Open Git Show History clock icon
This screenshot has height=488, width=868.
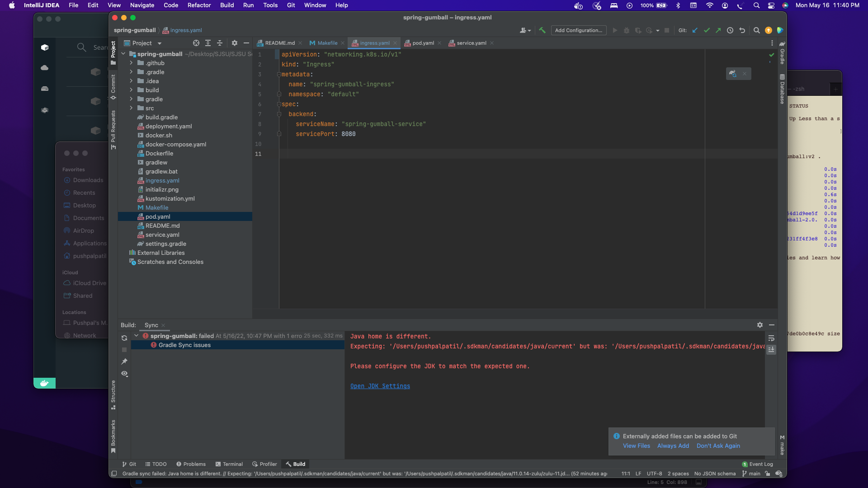(x=730, y=30)
